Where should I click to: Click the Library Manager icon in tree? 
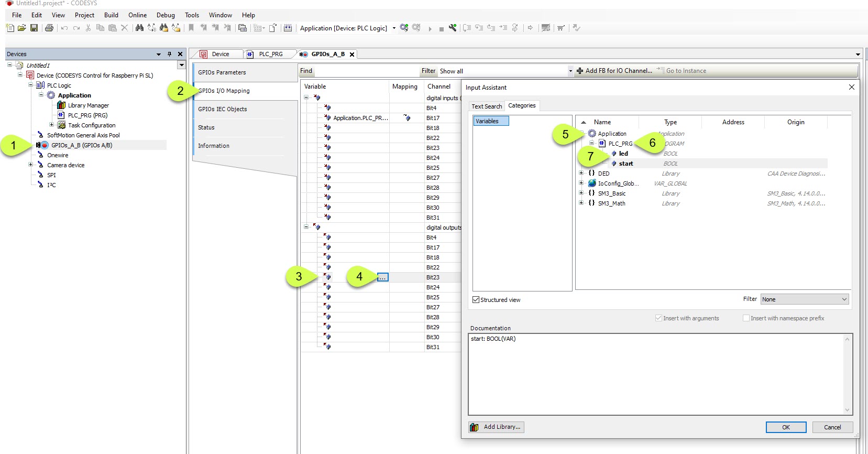coord(61,105)
